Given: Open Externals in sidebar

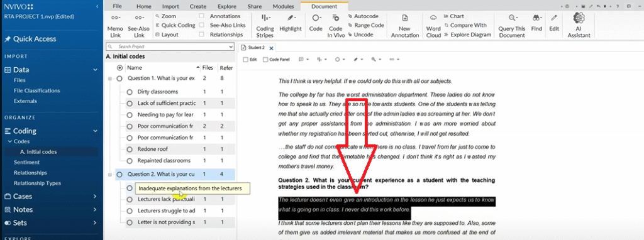Looking at the screenshot, I should (25, 101).
